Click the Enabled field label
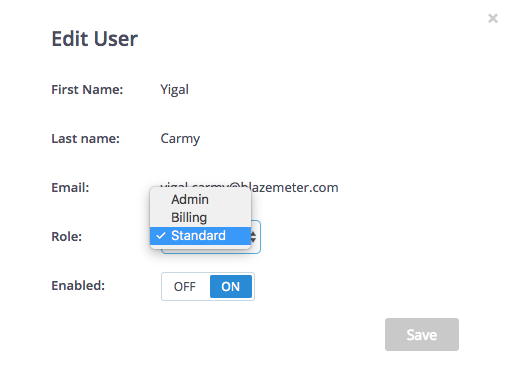 click(x=78, y=286)
